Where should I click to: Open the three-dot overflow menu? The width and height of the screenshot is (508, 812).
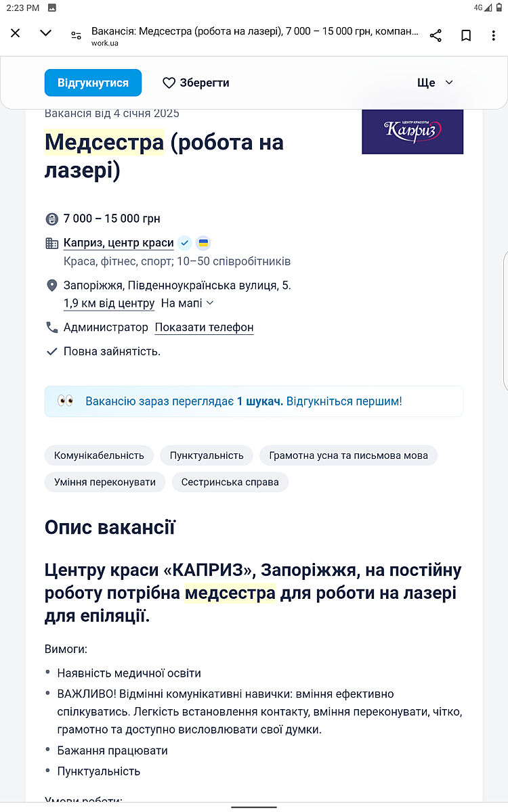494,35
